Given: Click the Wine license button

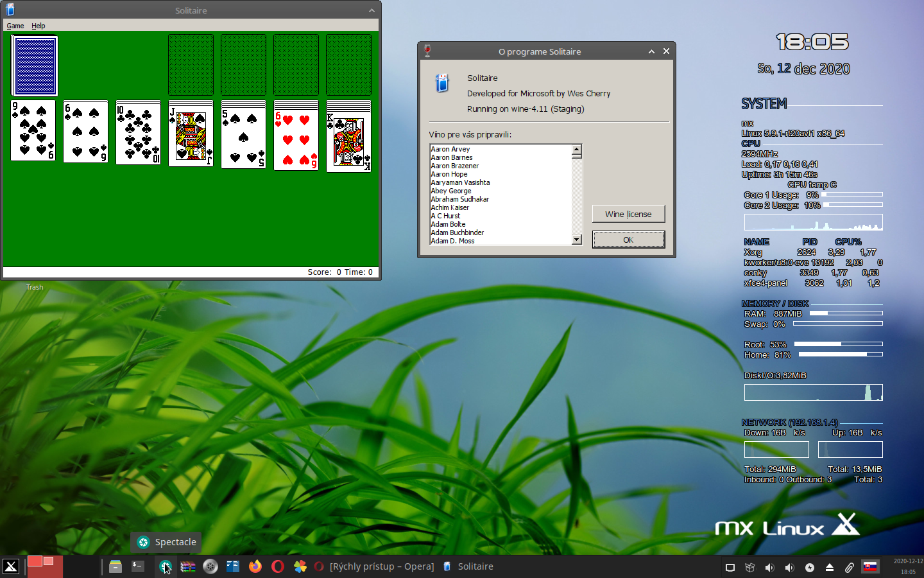Looking at the screenshot, I should 628,214.
